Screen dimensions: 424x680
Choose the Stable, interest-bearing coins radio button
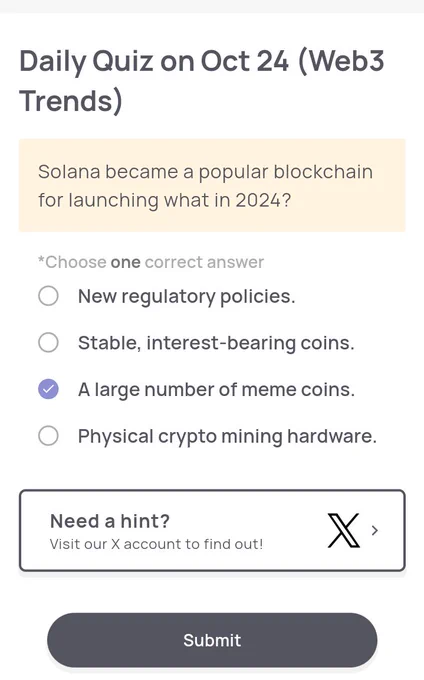click(x=48, y=343)
